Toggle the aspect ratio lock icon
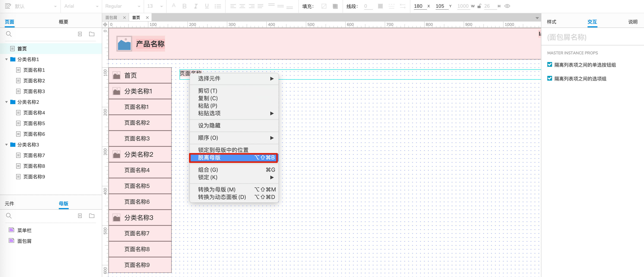This screenshot has width=644, height=277. coord(479,6)
